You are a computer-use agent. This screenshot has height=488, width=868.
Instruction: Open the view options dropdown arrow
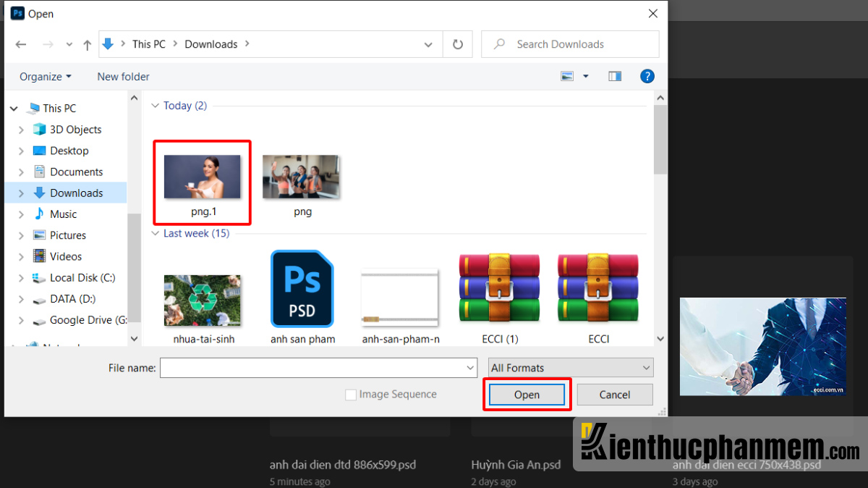[586, 76]
